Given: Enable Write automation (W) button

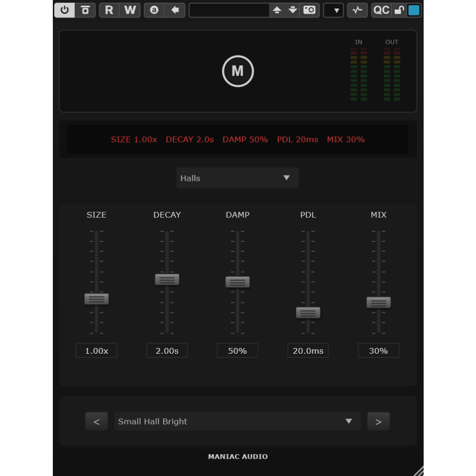Looking at the screenshot, I should pos(130,10).
